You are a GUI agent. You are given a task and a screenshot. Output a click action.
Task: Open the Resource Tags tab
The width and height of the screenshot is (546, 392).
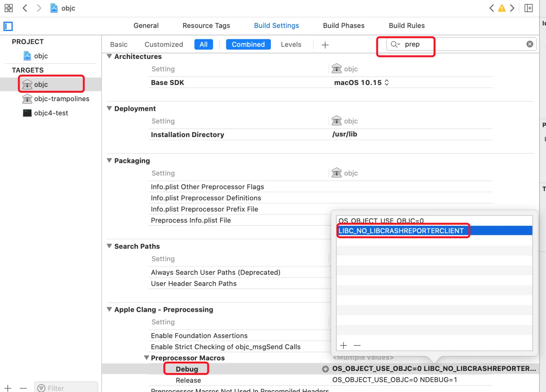point(206,25)
